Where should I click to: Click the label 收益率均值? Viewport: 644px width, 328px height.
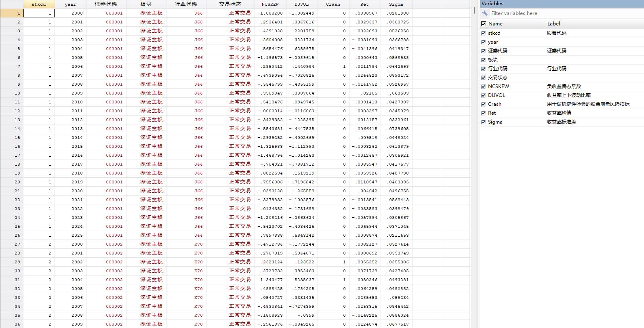coord(559,113)
